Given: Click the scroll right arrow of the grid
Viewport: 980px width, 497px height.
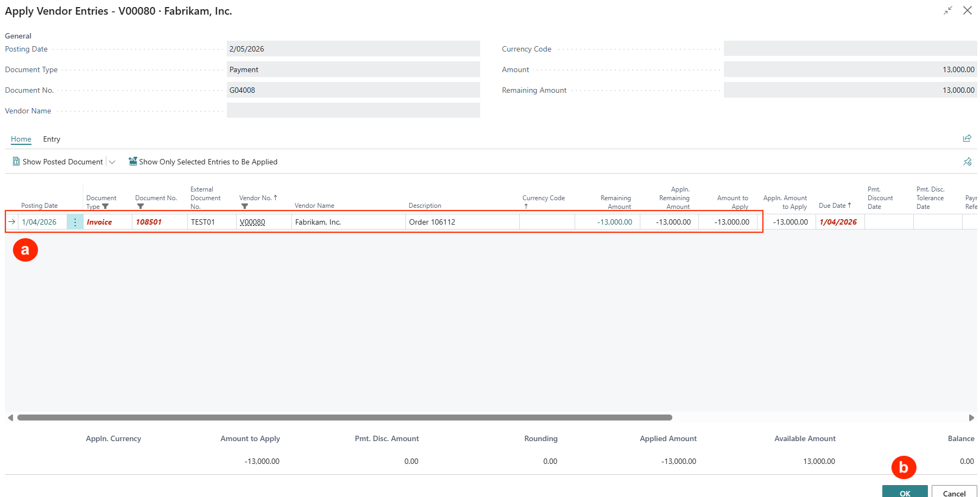Looking at the screenshot, I should click(x=971, y=418).
